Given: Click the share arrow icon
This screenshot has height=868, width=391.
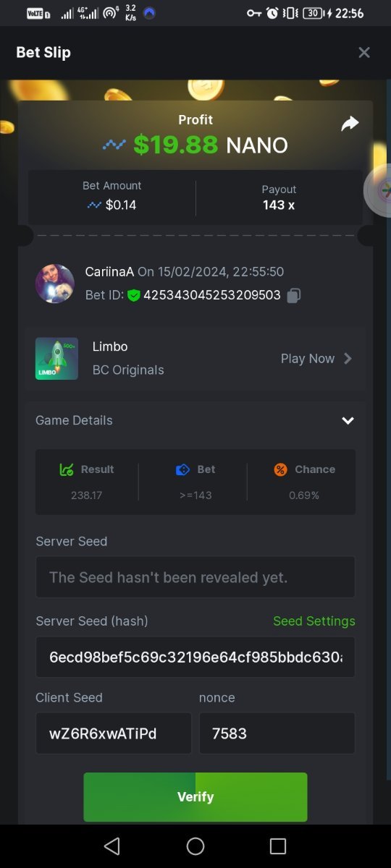Looking at the screenshot, I should (350, 124).
